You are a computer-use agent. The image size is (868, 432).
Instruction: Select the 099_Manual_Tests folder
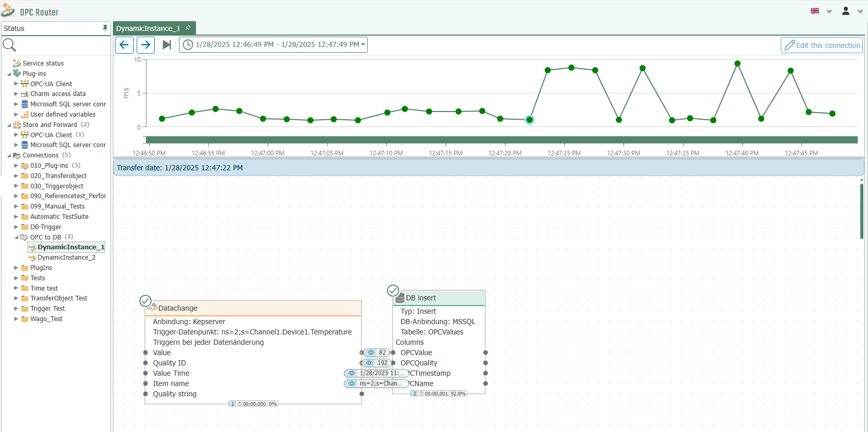(57, 206)
